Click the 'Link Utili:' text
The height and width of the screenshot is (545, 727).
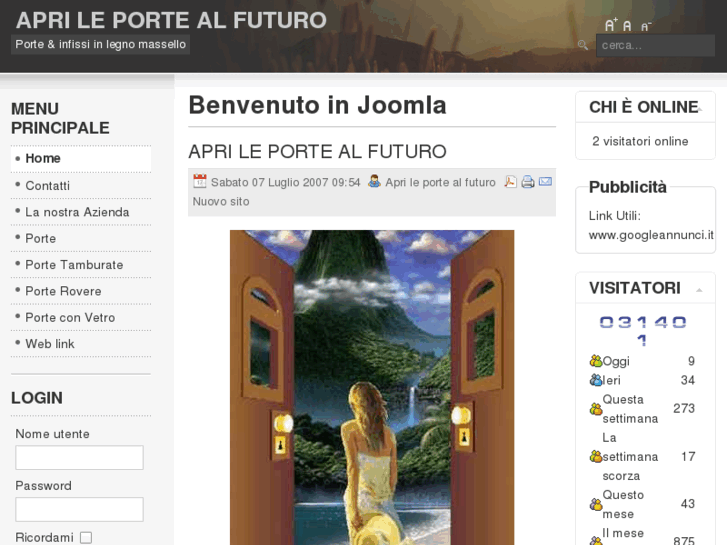[615, 216]
